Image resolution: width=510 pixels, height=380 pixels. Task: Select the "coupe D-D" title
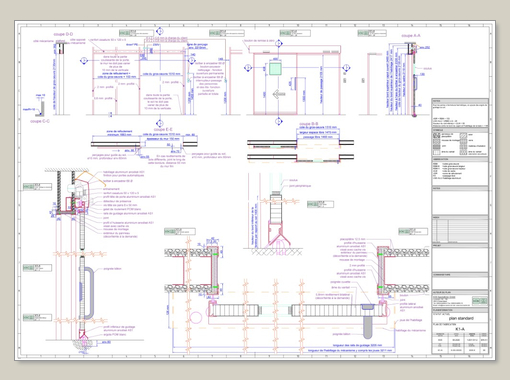click(x=63, y=34)
